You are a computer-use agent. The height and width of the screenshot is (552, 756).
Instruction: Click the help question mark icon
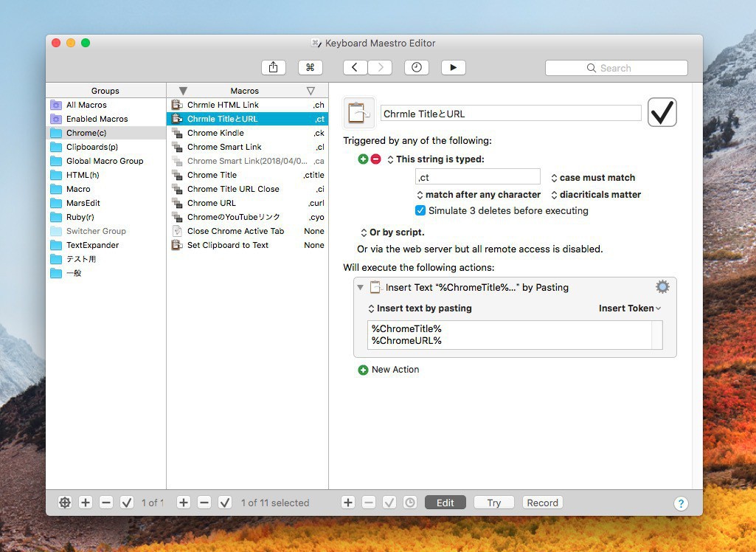681,503
